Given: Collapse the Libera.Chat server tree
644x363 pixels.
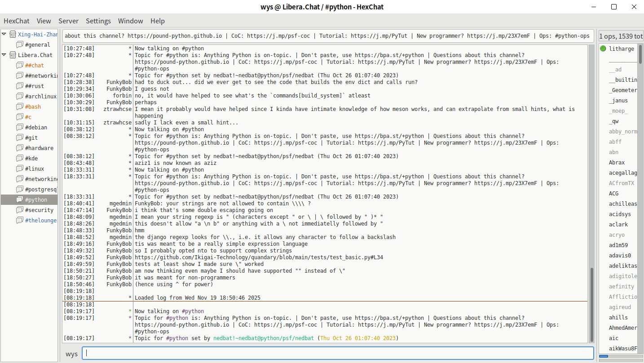Looking at the screenshot, I should [x=4, y=55].
